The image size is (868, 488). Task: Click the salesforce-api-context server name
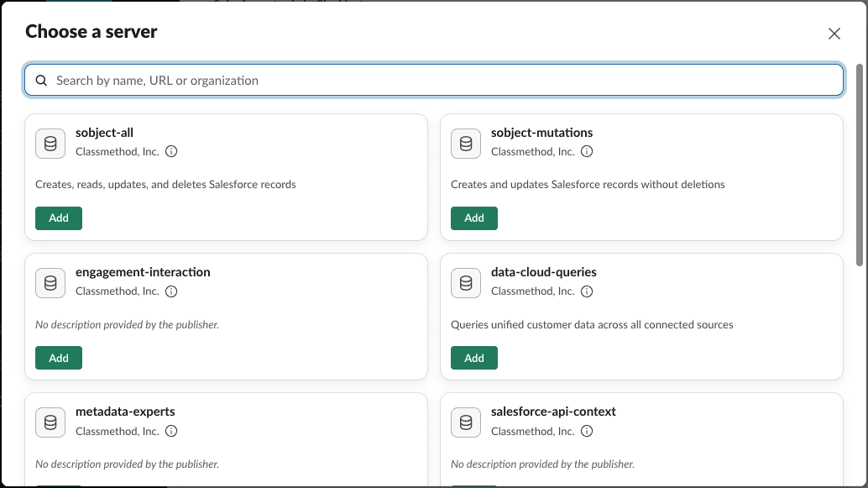[x=553, y=412]
